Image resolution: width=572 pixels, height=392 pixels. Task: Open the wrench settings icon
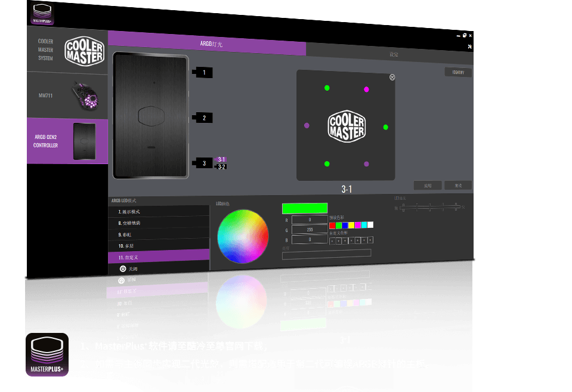(x=470, y=47)
